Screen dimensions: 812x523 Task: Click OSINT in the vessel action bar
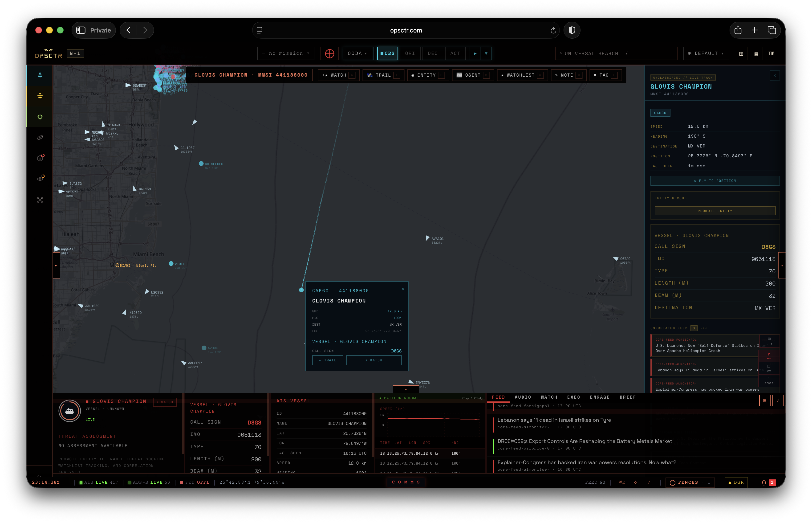coord(473,75)
